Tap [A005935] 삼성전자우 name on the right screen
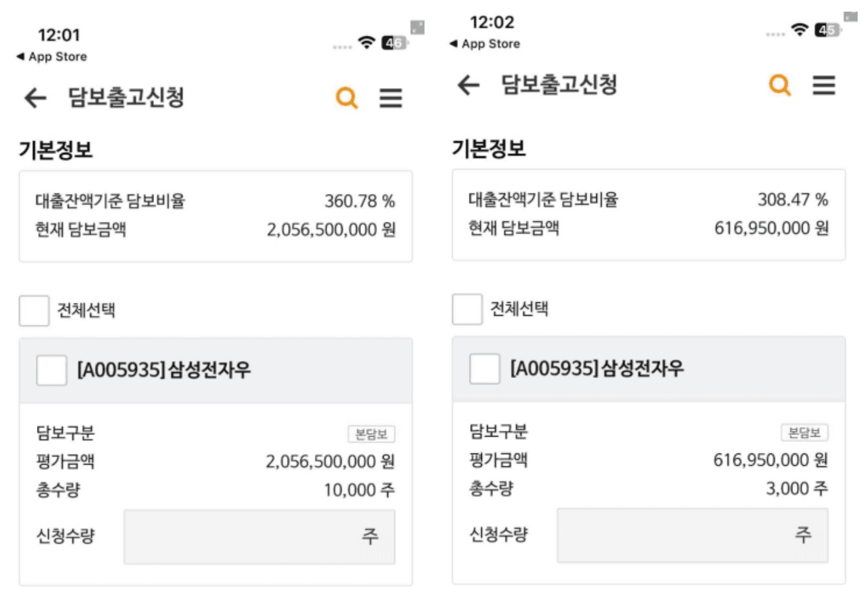This screenshot has width=868, height=594. tap(597, 369)
